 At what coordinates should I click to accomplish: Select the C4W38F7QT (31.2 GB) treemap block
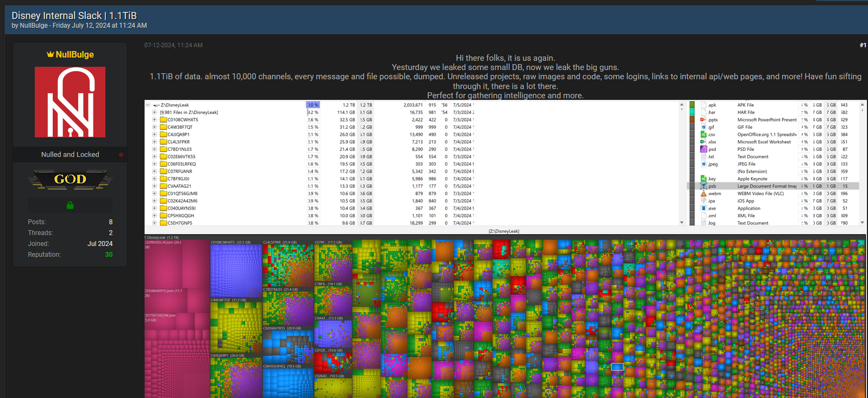pos(236,326)
